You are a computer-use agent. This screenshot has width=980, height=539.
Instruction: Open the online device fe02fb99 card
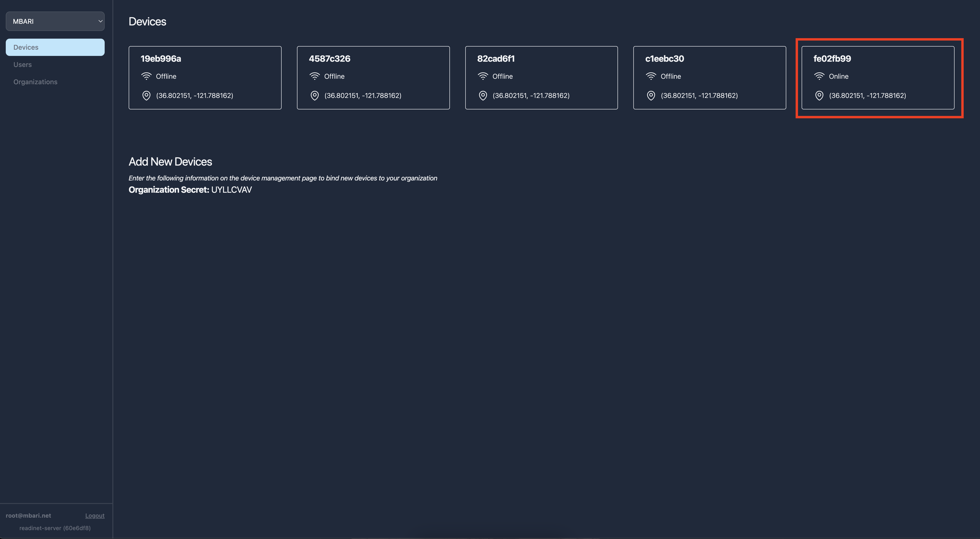877,78
